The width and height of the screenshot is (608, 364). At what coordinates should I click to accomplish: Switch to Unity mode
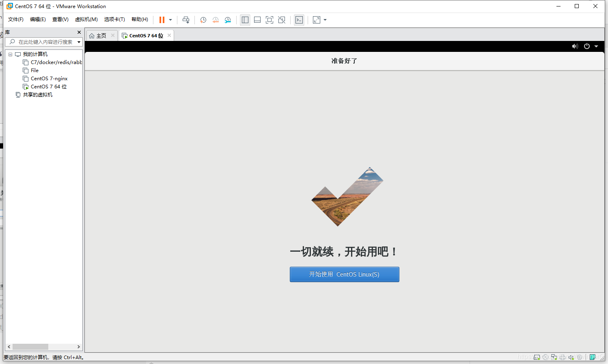click(282, 20)
